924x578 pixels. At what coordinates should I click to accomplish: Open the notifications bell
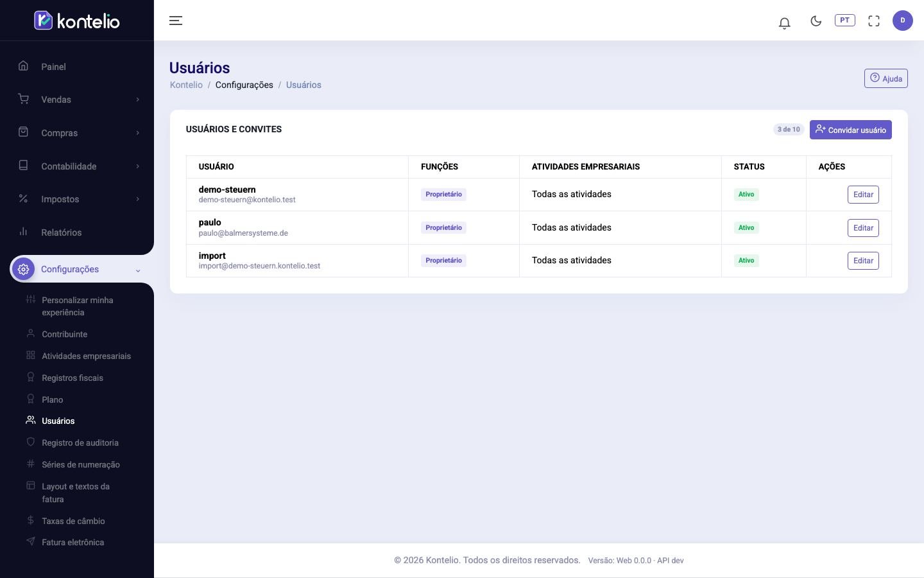pyautogui.click(x=784, y=22)
